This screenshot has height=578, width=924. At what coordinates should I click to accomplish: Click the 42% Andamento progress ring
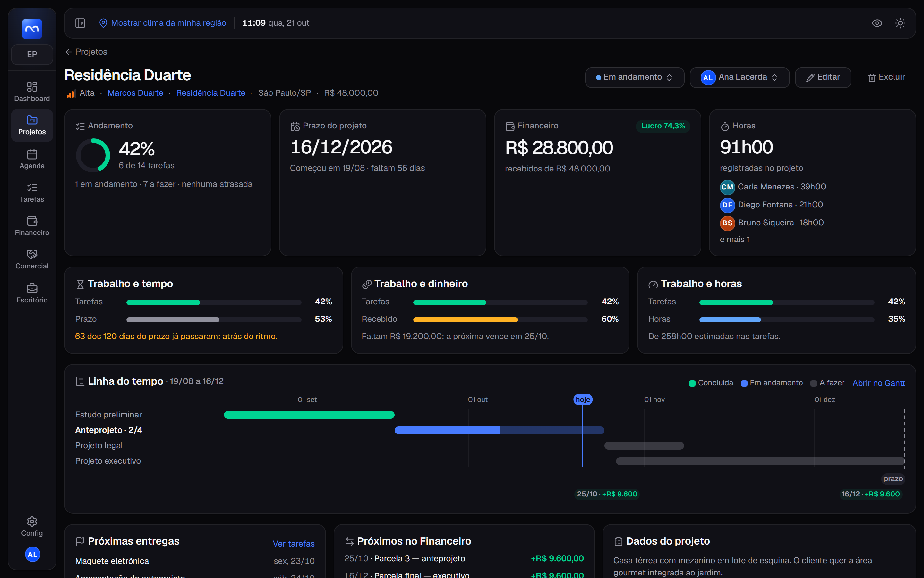(93, 155)
